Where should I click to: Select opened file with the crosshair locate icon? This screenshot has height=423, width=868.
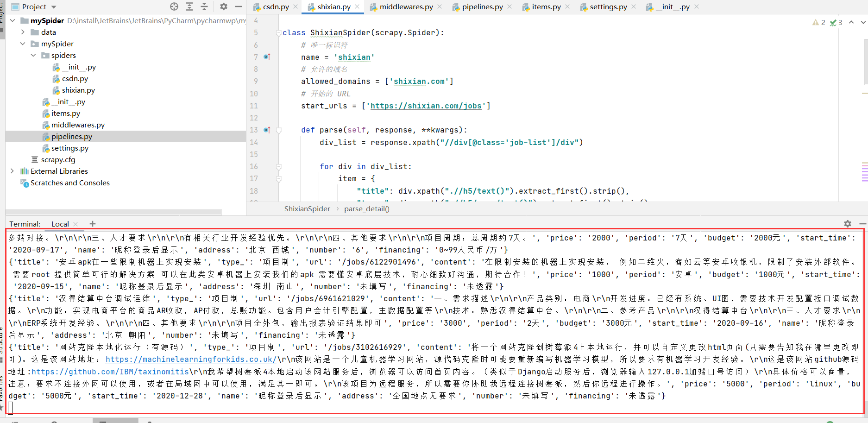(x=174, y=6)
